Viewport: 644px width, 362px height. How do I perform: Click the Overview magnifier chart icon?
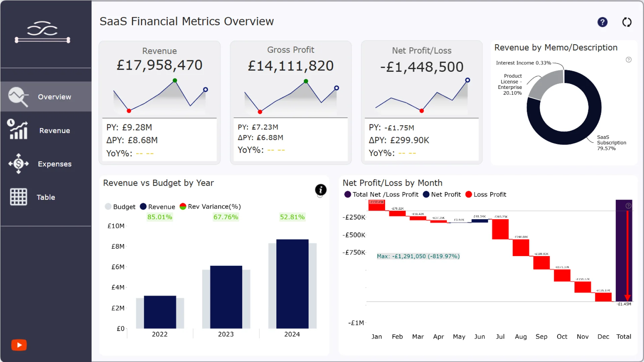click(18, 97)
